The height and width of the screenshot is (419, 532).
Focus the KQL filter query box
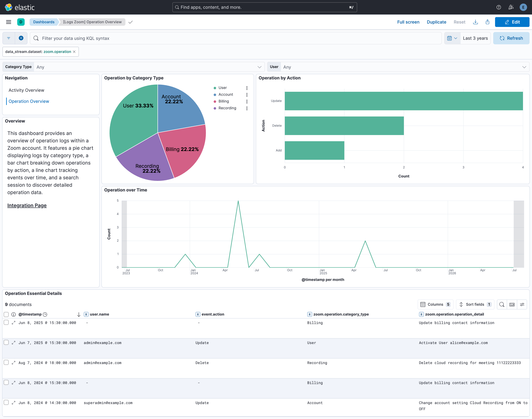(236, 38)
